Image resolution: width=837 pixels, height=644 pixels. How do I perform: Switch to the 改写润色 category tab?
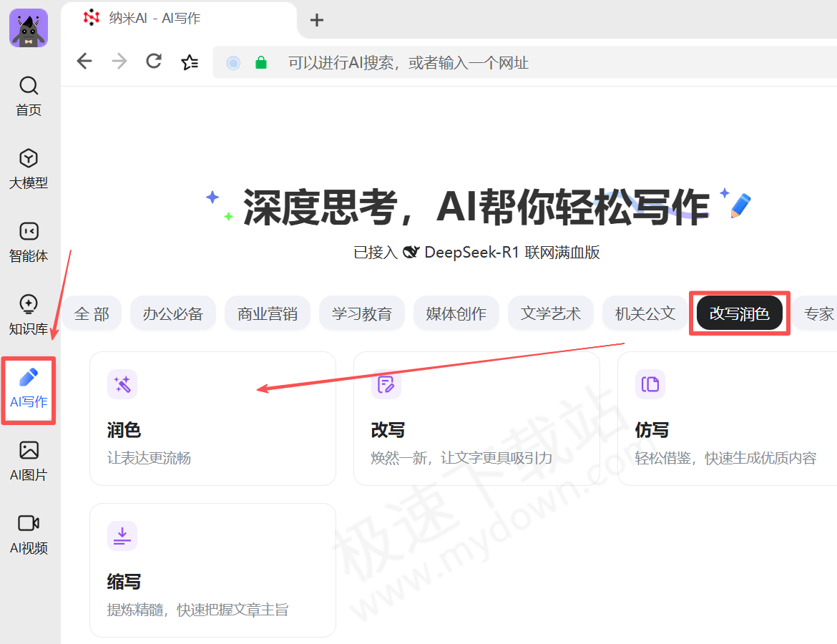(x=739, y=313)
